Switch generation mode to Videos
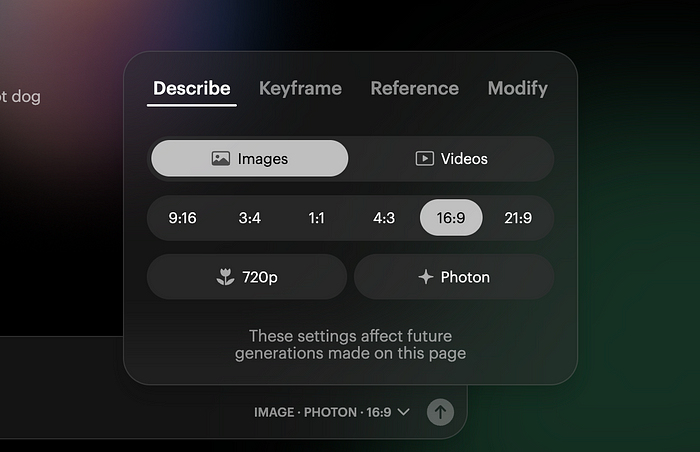 click(x=451, y=159)
